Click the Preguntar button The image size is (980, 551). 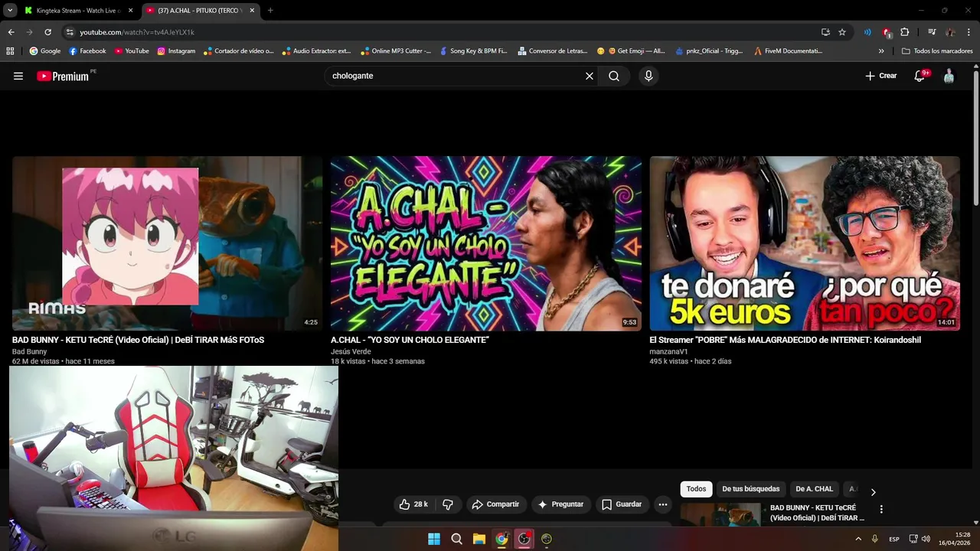560,504
